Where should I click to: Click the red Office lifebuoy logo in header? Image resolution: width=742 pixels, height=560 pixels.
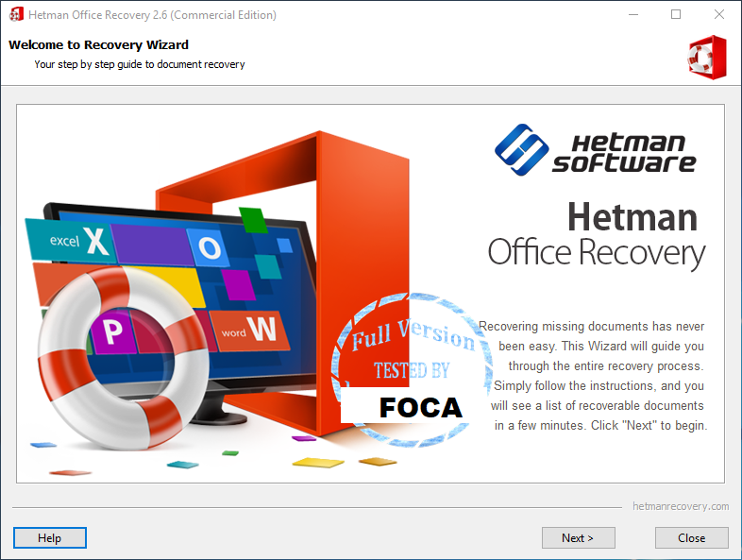[707, 58]
